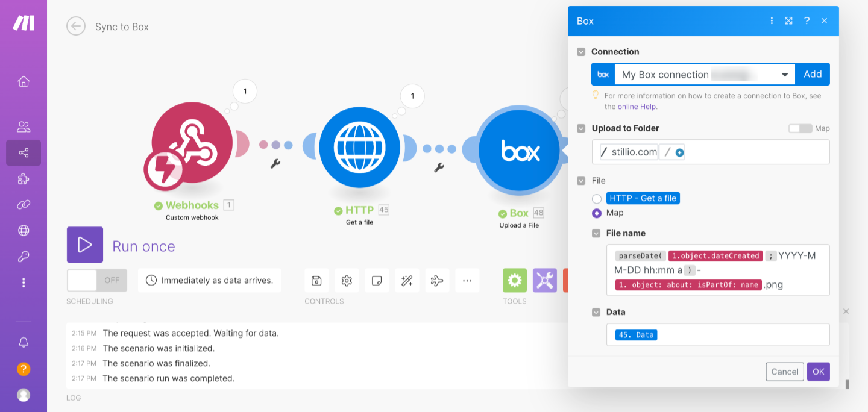
Task: Toggle scheduling ON/OFF switch
Action: click(97, 281)
